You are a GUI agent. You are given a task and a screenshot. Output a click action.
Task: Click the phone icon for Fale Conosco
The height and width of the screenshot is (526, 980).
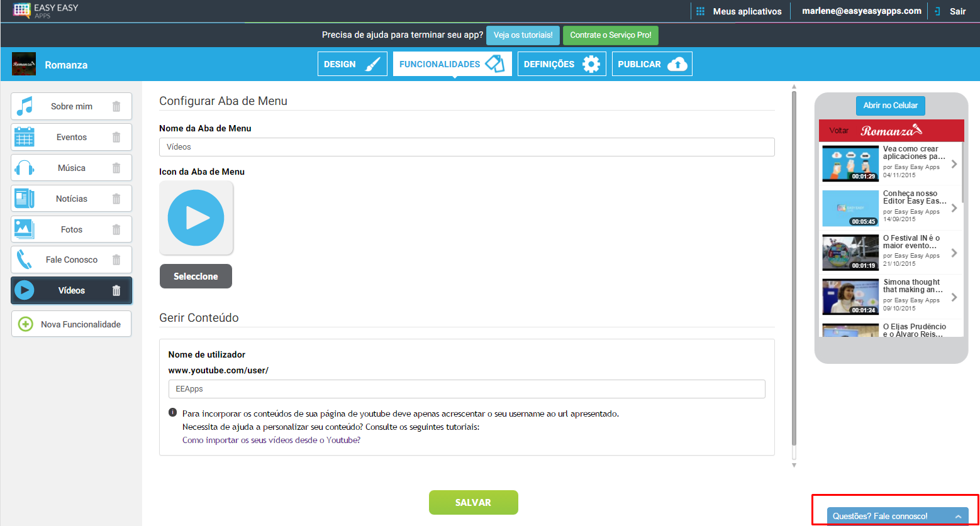24,260
